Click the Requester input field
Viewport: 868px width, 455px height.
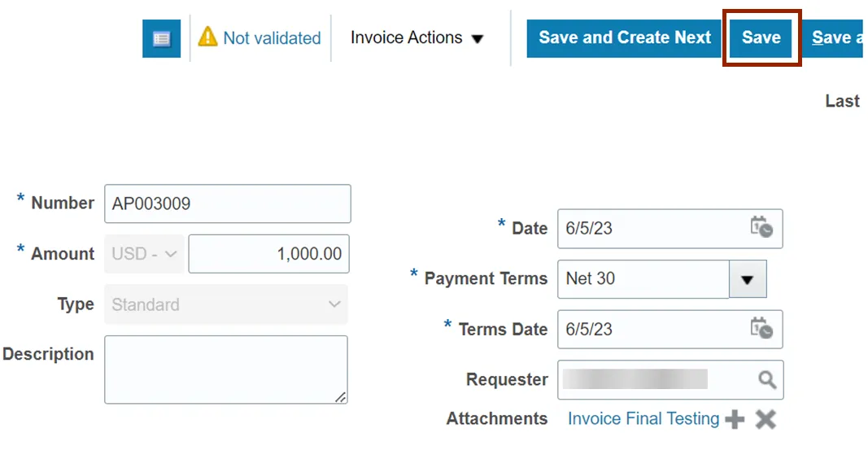coord(655,380)
